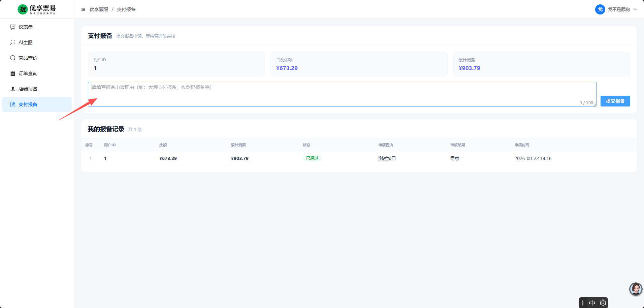Image resolution: width=644 pixels, height=308 pixels.
Task: Click the 优享票易 logo icon
Action: pos(23,9)
